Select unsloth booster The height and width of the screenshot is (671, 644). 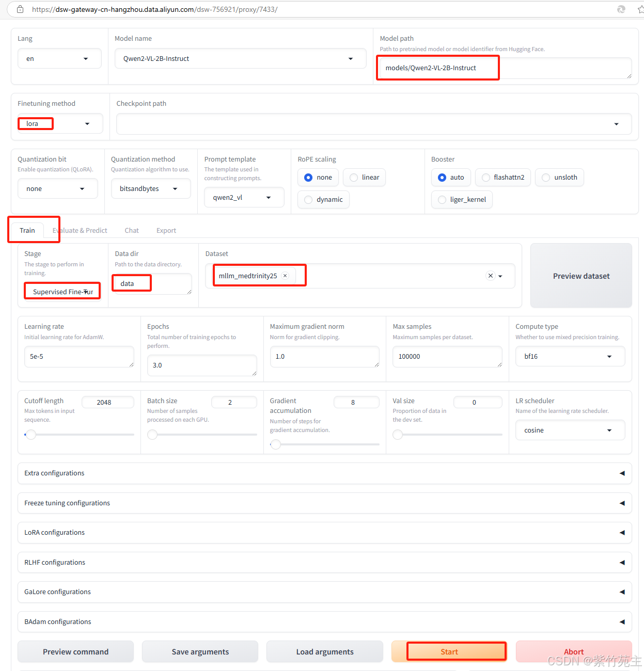pyautogui.click(x=559, y=178)
